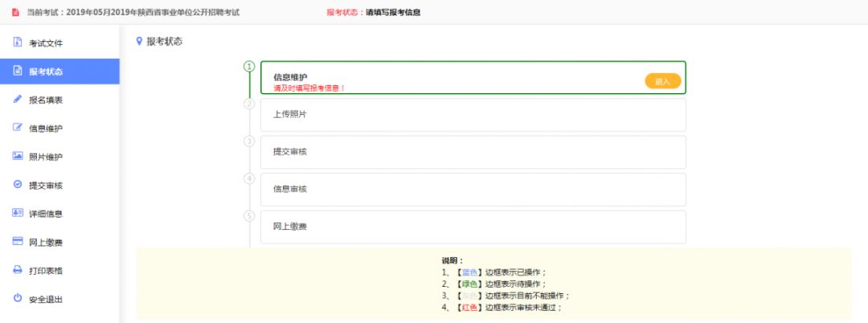Click step 2 circle marker
The image size is (868, 323).
(249, 104)
